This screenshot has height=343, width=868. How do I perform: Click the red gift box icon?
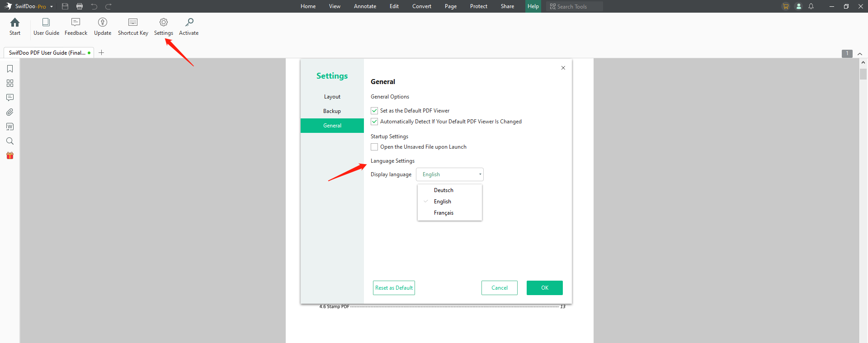(x=10, y=155)
